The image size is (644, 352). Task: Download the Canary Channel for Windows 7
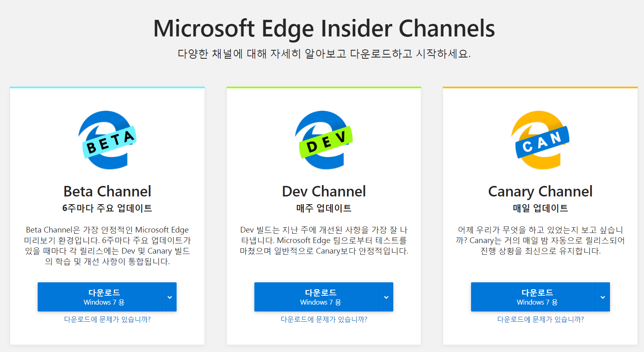click(x=534, y=297)
